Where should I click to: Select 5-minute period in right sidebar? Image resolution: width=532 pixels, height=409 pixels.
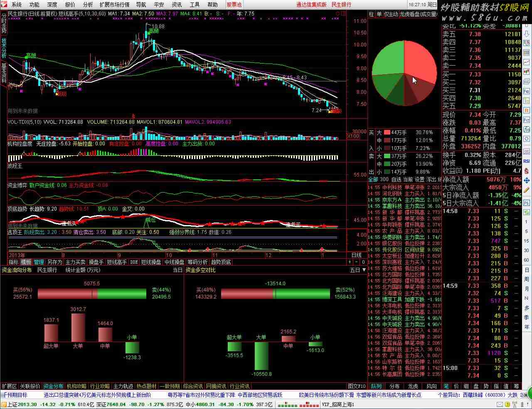526,231
